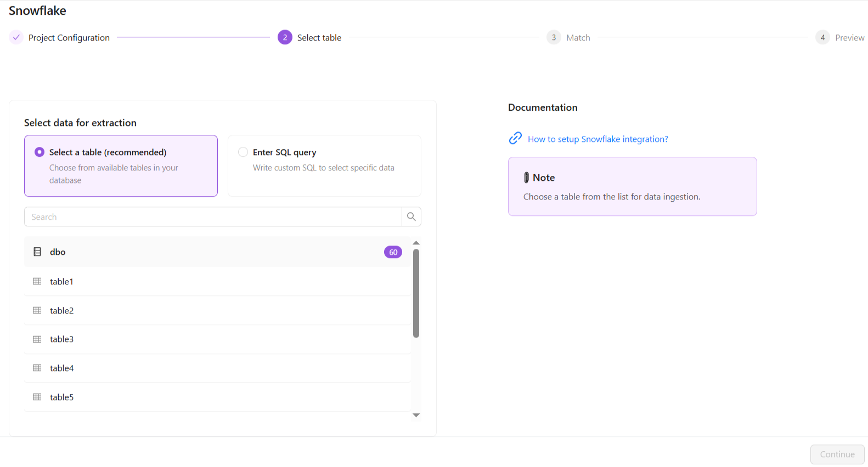Click the step 4 Preview circle
868x467 pixels.
[822, 37]
